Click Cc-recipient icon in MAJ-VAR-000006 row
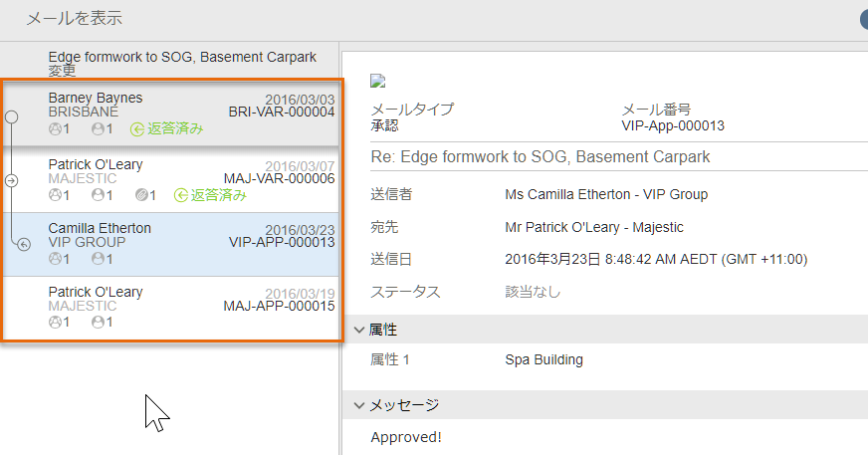Viewport: 868px width, 455px height. click(x=98, y=195)
